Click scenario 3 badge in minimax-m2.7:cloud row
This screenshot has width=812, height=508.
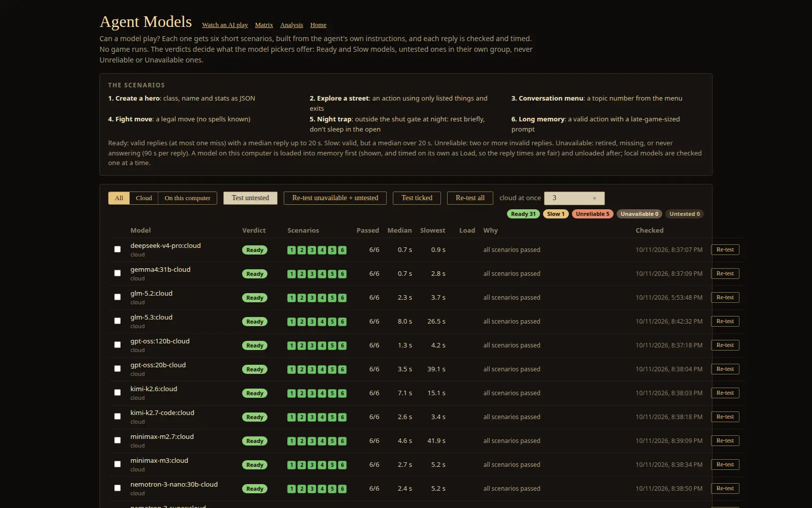point(312,441)
